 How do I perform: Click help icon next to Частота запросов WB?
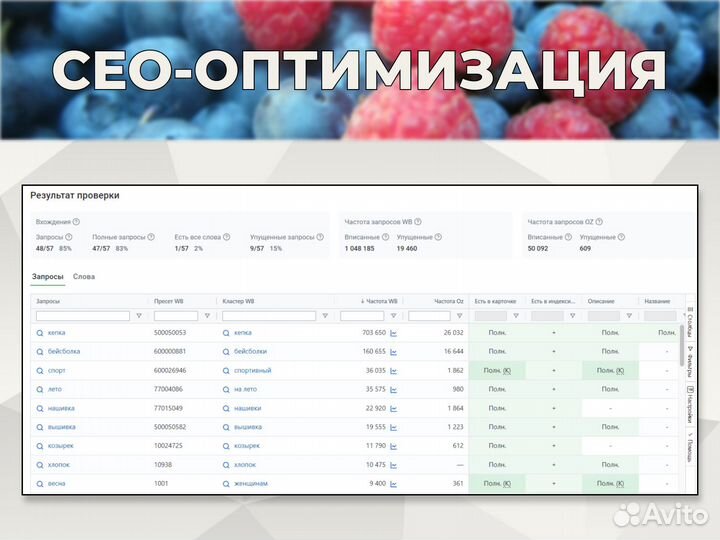[418, 222]
